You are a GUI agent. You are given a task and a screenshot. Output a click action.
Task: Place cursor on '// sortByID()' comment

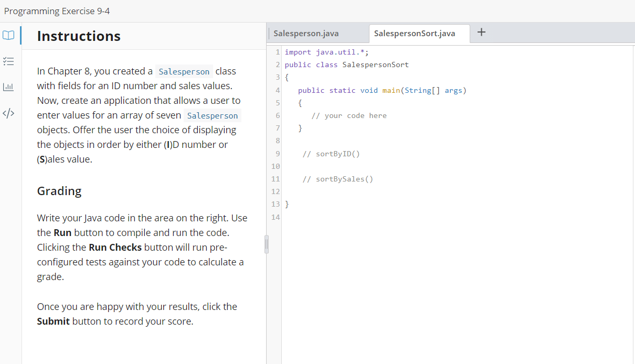point(331,154)
